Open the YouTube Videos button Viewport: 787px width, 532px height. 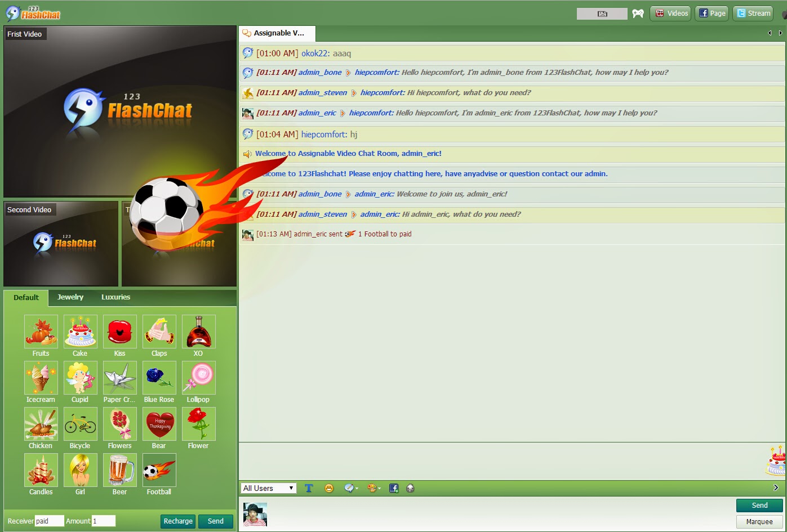670,14
